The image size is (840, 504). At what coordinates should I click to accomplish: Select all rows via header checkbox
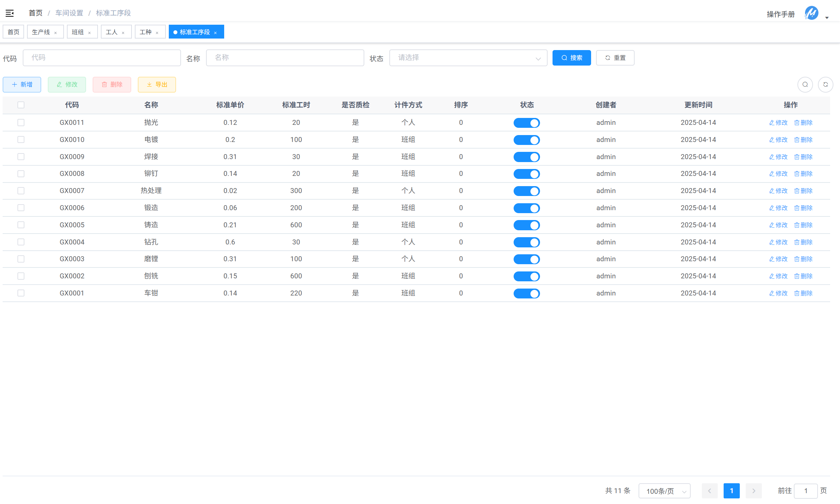pyautogui.click(x=21, y=105)
